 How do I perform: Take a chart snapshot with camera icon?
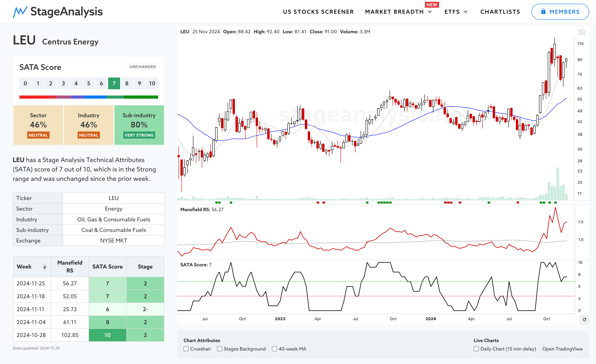tap(582, 32)
